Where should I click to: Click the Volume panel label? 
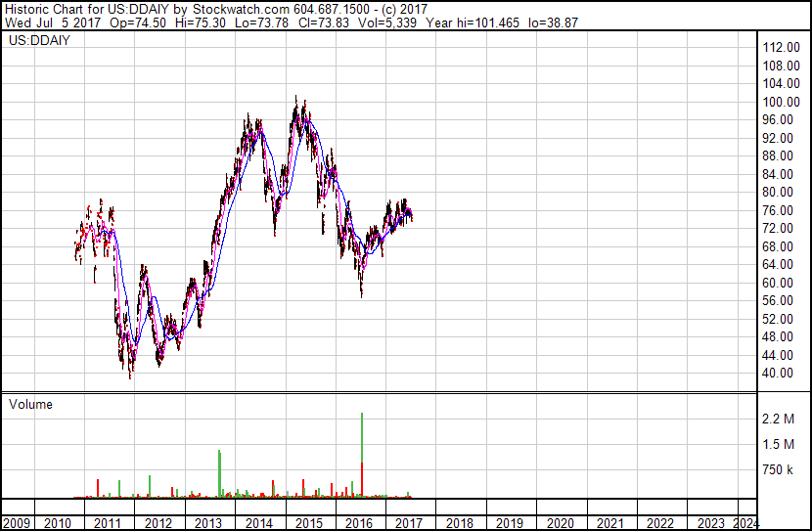click(30, 404)
